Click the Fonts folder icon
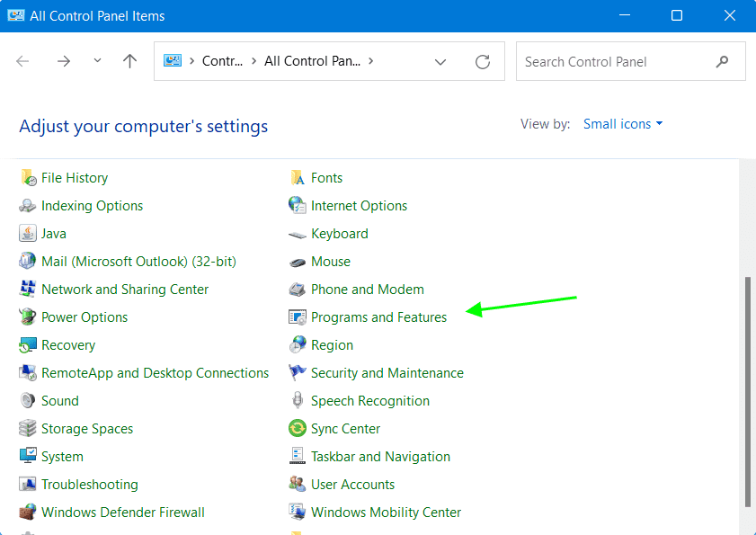Viewport: 756px width, 535px height. 298,177
